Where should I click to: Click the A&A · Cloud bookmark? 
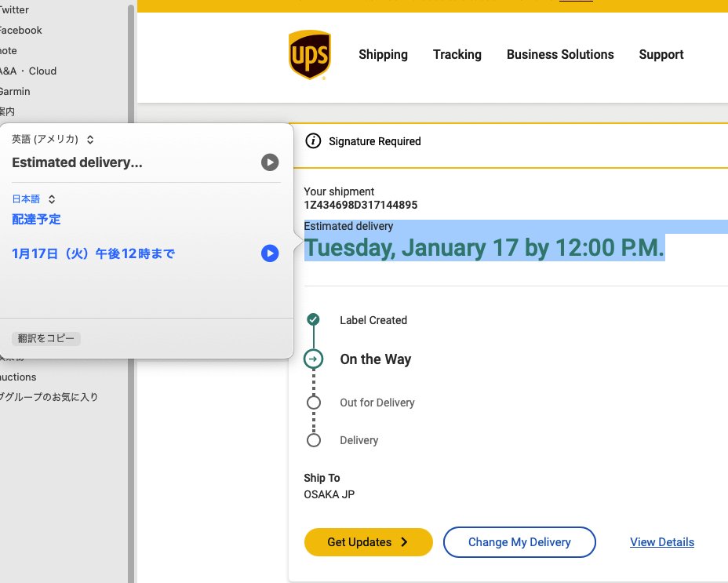point(28,71)
